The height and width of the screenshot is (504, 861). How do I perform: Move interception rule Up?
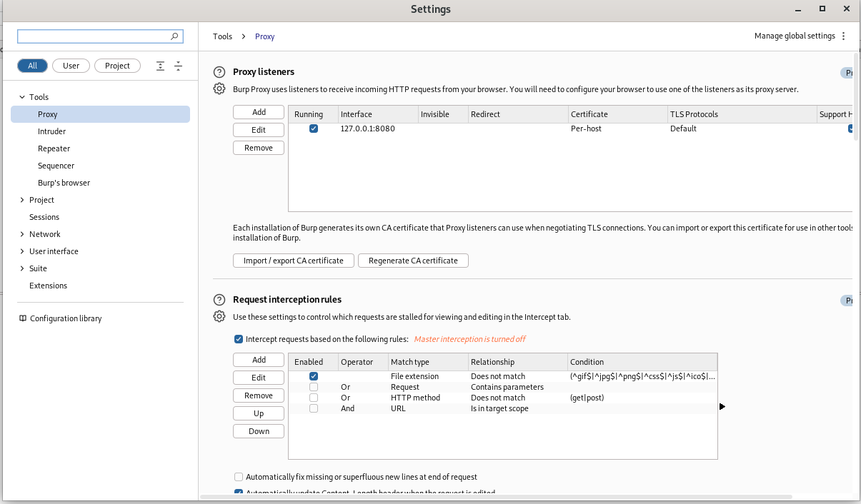(x=259, y=413)
